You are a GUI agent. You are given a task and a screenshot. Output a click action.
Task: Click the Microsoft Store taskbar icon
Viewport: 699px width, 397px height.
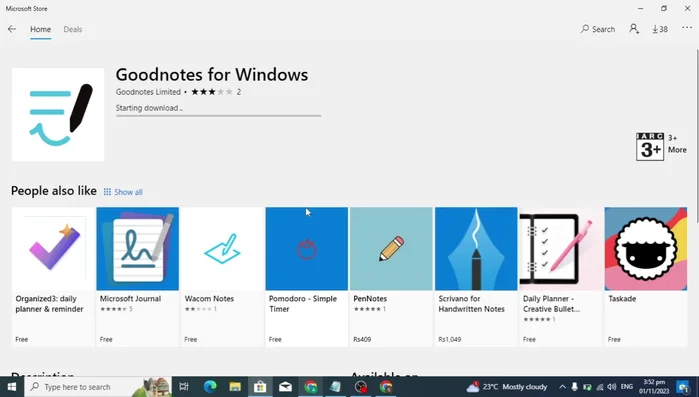pyautogui.click(x=260, y=387)
